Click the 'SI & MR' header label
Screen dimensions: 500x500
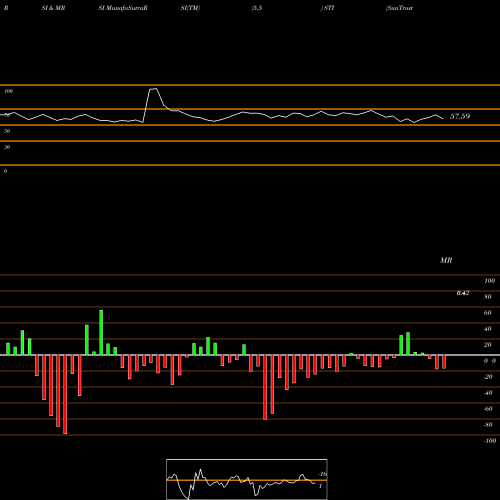53,8
